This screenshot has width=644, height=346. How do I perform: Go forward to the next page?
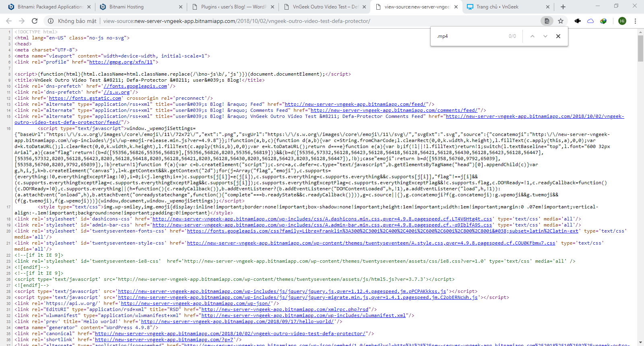click(22, 21)
